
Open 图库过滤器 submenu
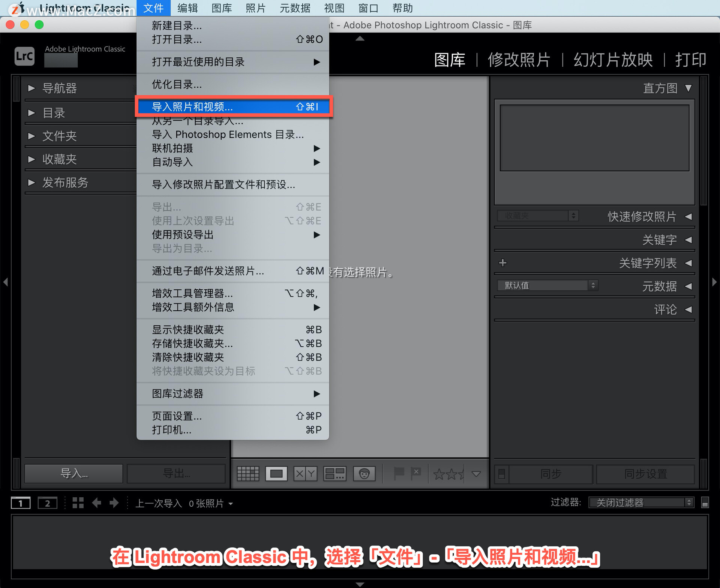pyautogui.click(x=233, y=394)
